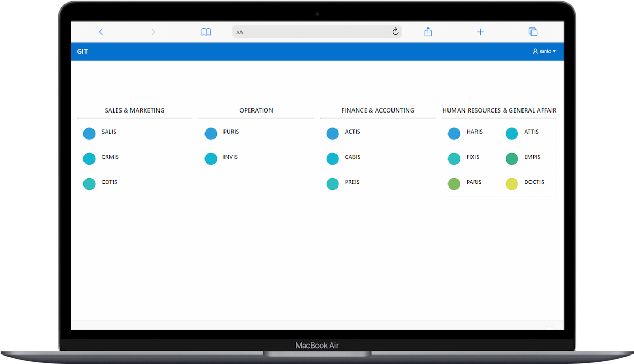Open the ATTIS text link
Screen dimensions: 634x364
532,132
